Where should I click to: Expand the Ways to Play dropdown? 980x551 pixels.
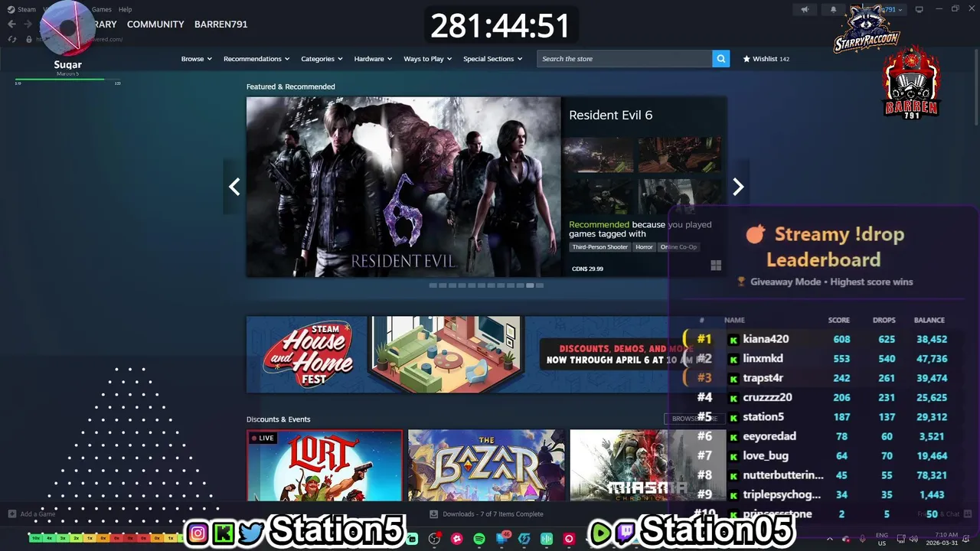tap(428, 59)
